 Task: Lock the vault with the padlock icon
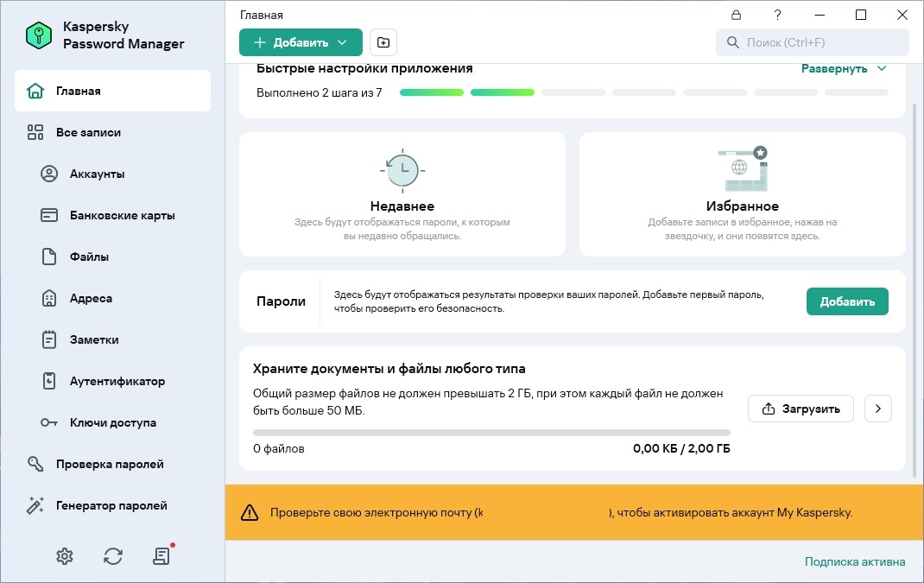click(x=736, y=15)
